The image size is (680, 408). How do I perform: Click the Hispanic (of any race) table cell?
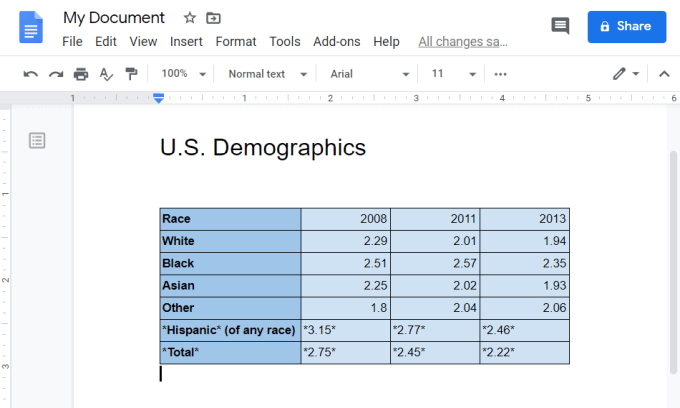click(x=230, y=330)
